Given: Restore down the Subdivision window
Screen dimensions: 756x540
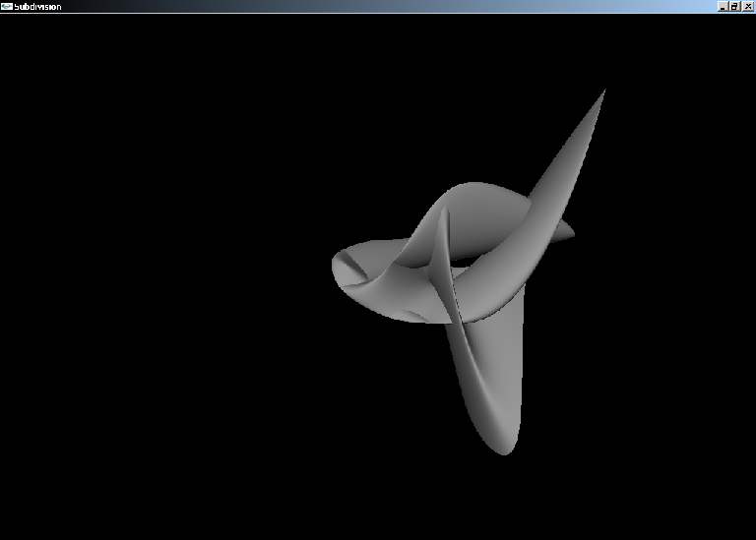Looking at the screenshot, I should coord(734,6).
